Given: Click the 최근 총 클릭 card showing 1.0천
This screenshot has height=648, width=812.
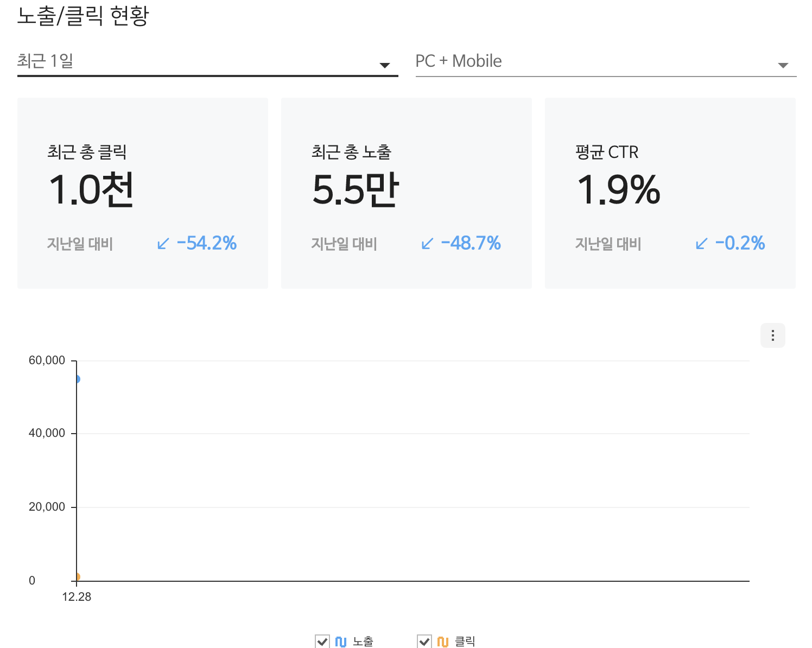Looking at the screenshot, I should coord(143,193).
